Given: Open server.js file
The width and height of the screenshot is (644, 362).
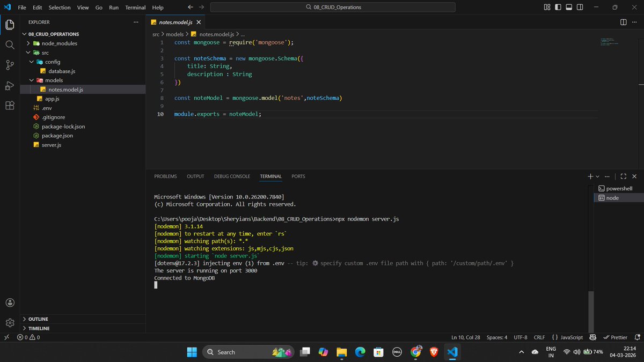Looking at the screenshot, I should (x=52, y=145).
